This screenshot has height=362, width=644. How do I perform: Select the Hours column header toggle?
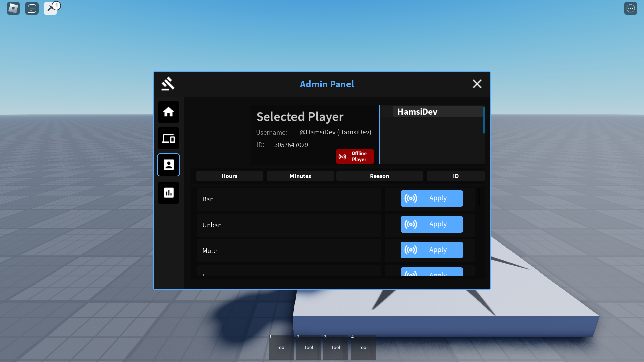tap(229, 176)
